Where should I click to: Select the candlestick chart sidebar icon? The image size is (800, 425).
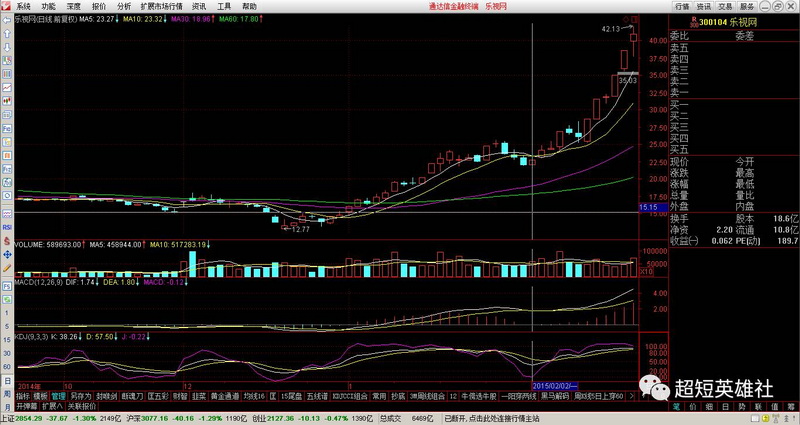(7, 100)
